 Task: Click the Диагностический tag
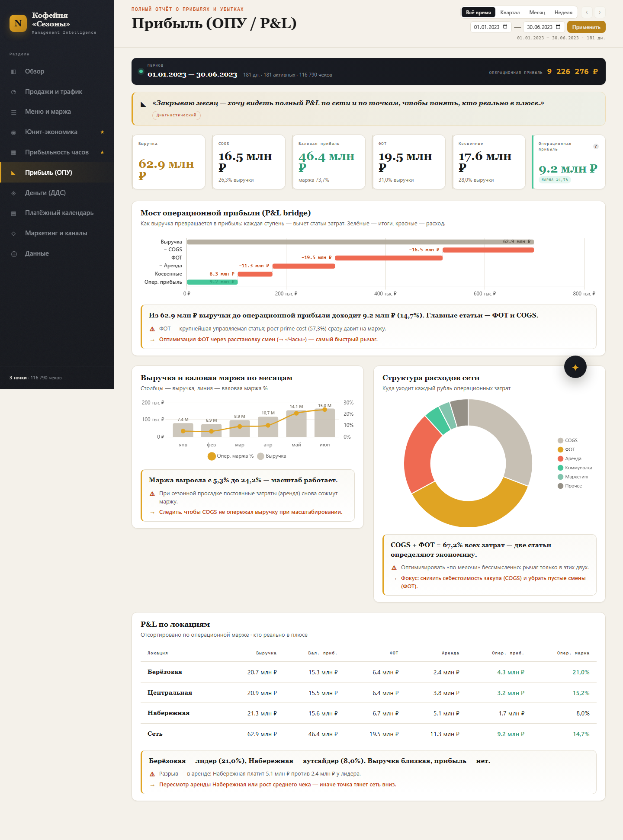click(176, 115)
